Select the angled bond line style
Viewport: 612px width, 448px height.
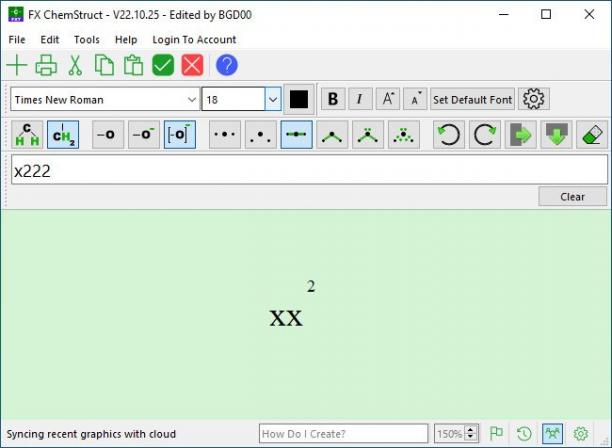(x=332, y=135)
